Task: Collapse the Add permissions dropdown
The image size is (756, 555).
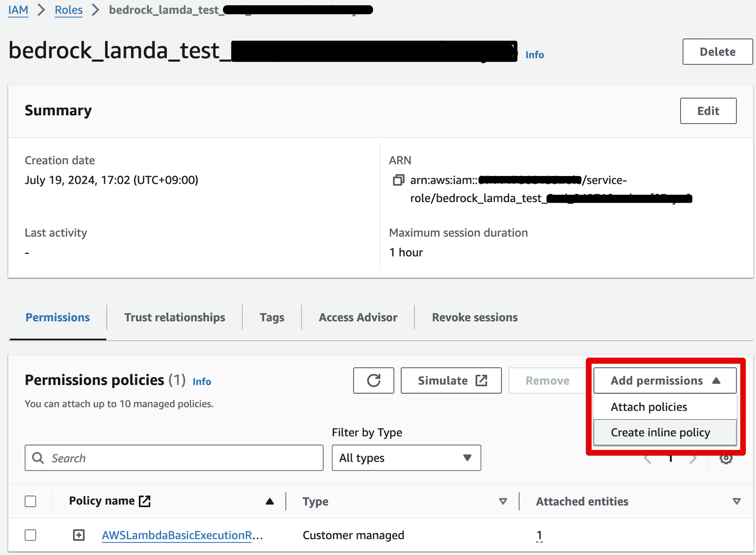Action: pos(665,380)
